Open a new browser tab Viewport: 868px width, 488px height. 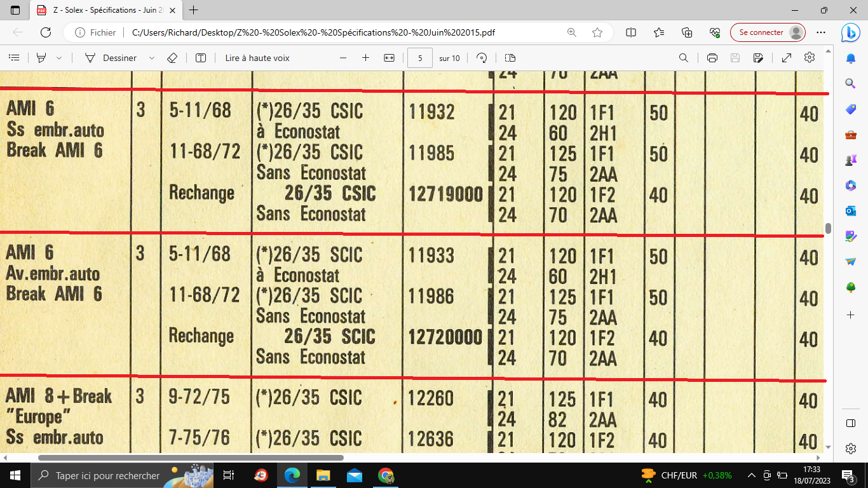[194, 10]
